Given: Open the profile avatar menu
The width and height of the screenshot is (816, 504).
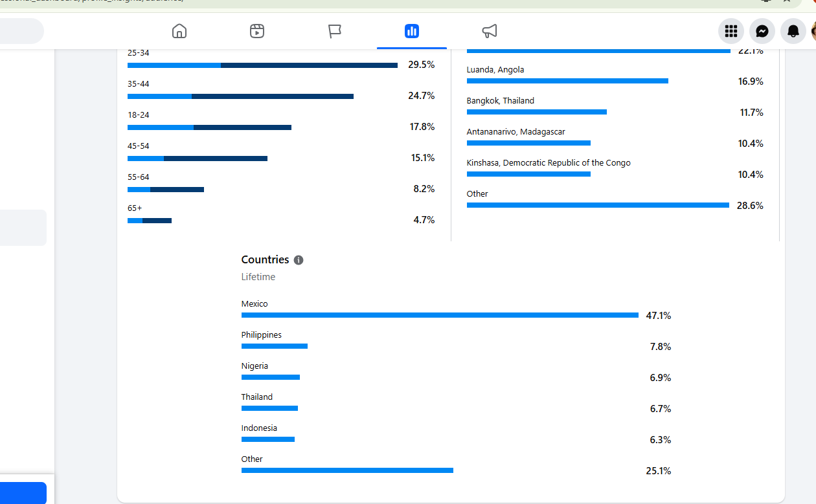Looking at the screenshot, I should click(813, 31).
